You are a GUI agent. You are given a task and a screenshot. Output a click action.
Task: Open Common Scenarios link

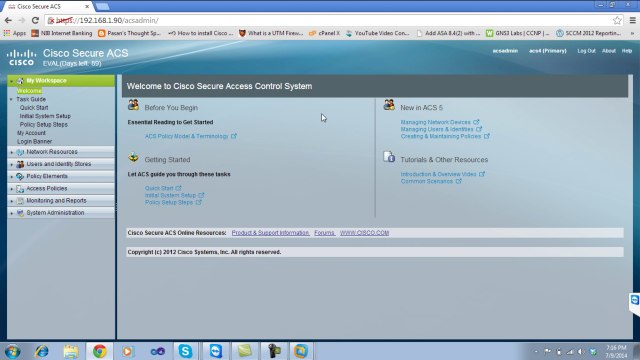tap(427, 181)
